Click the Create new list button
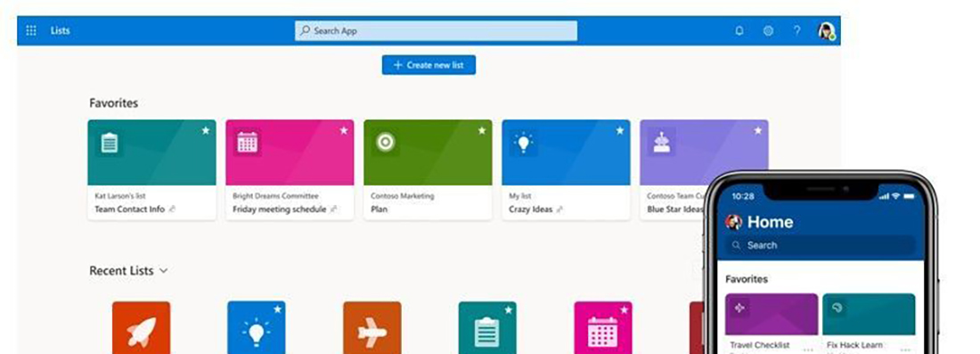This screenshot has height=354, width=980. 429,65
